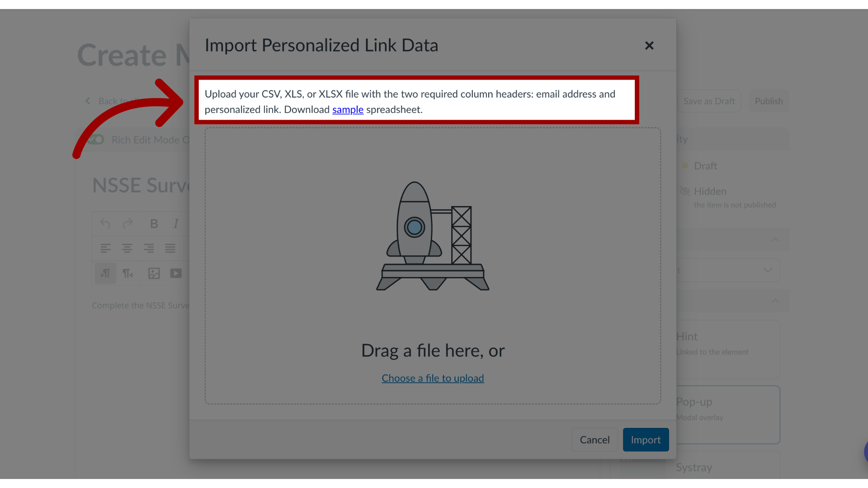This screenshot has height=488, width=868.
Task: Click the redo arrow icon
Action: [x=127, y=223]
